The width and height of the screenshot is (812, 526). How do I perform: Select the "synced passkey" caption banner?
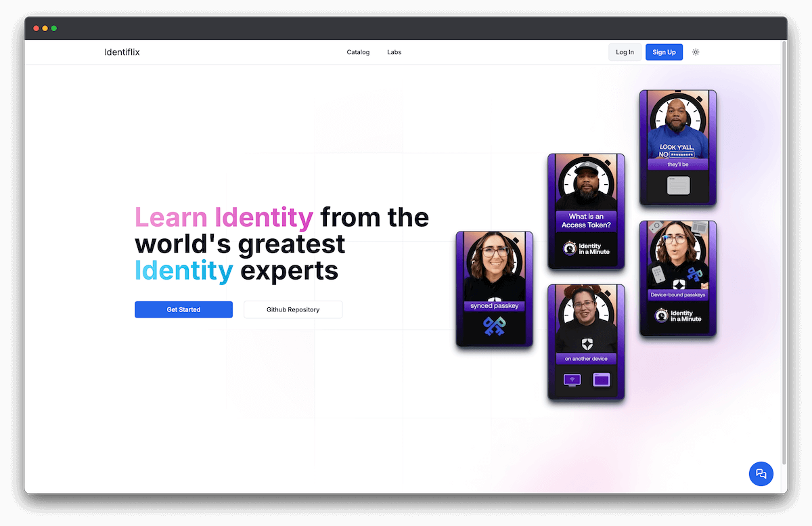[494, 306]
